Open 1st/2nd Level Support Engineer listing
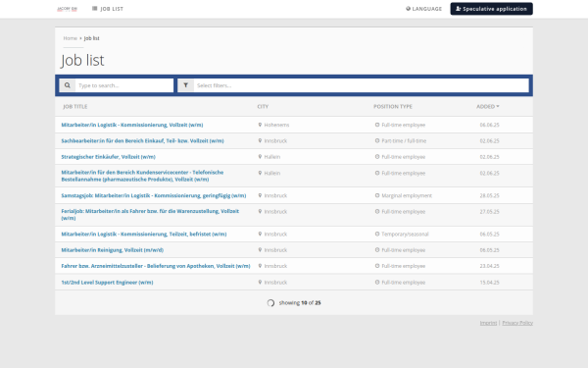The height and width of the screenshot is (368, 588). 107,283
